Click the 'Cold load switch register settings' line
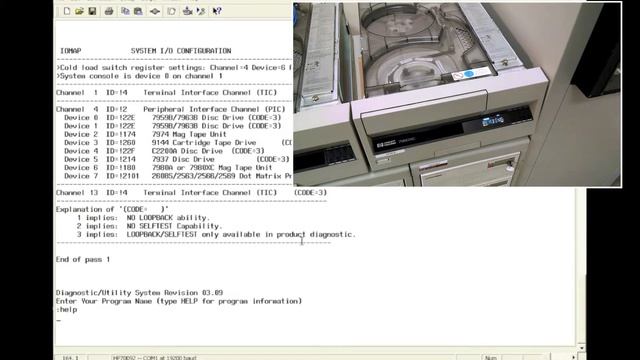This screenshot has width=640, height=360. click(174, 68)
